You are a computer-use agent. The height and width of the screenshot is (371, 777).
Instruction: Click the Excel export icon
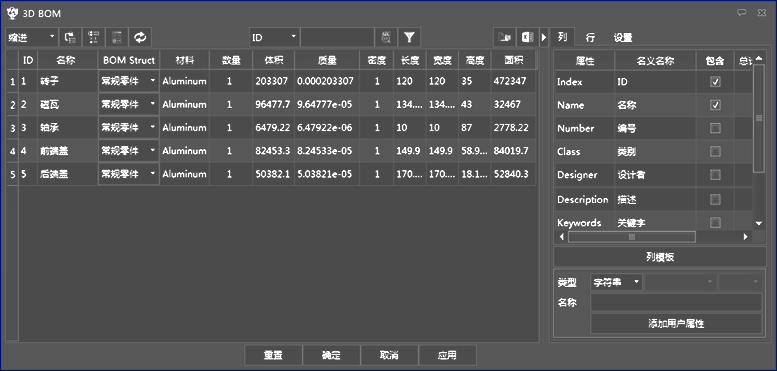528,37
